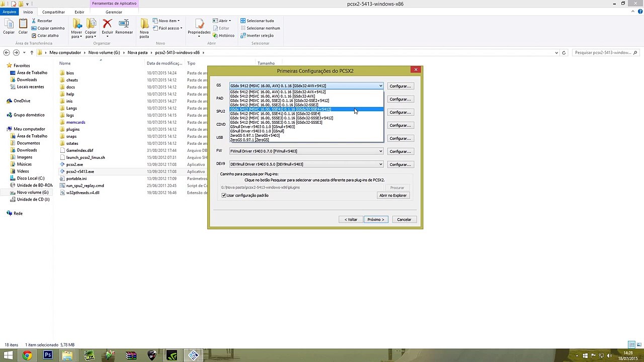Click the Cancelar button
This screenshot has height=362, width=644.
(404, 220)
